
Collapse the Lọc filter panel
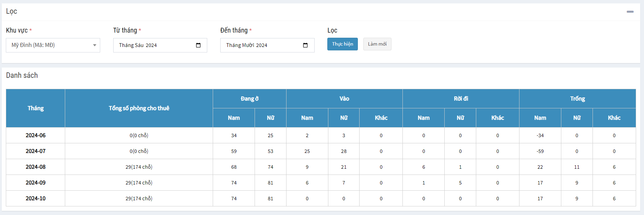point(630,12)
